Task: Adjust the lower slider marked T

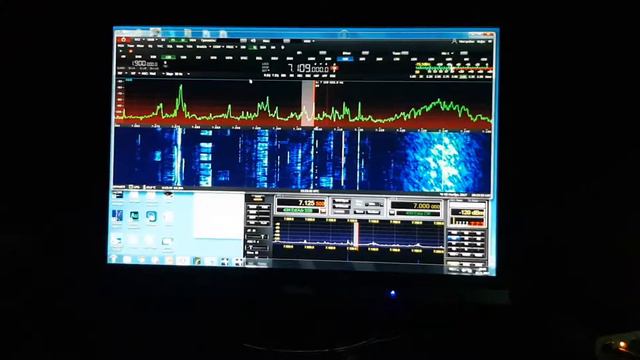Action: [x=258, y=247]
